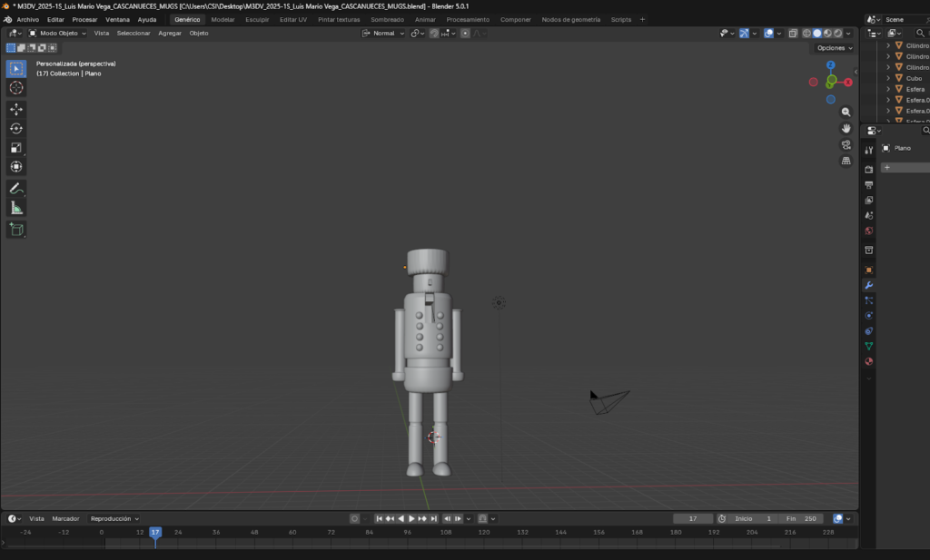Switch to the Esculpir workspace tab

[257, 19]
